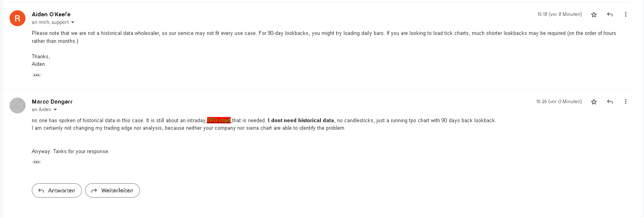Star Aiden O'Keefe's message

point(594,15)
